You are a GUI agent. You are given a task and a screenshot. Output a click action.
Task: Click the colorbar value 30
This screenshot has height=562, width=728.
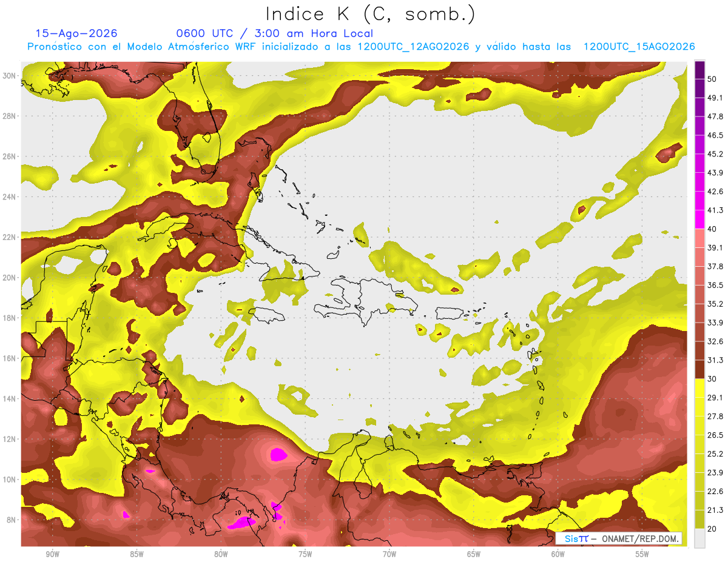[712, 379]
